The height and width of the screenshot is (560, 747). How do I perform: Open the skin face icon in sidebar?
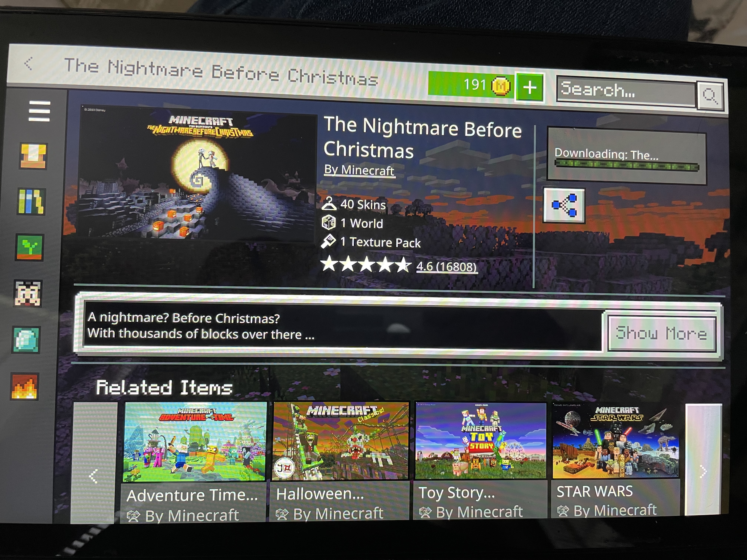(28, 293)
